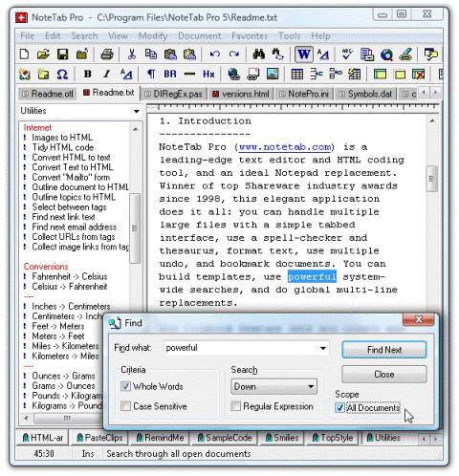Click the Close button in Find dialog

[384, 375]
